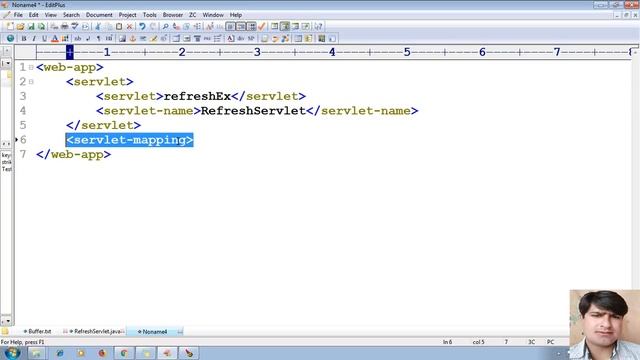Open the Browser menu
Viewport: 640px width, 360px height.
173,15
